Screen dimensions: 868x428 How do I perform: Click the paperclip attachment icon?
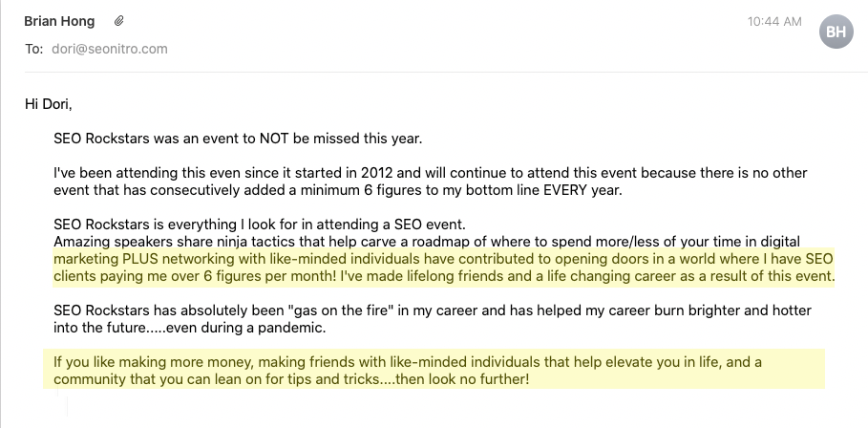[118, 20]
